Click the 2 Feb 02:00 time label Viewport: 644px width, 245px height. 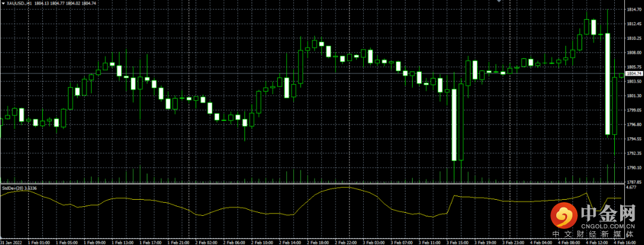(206, 242)
